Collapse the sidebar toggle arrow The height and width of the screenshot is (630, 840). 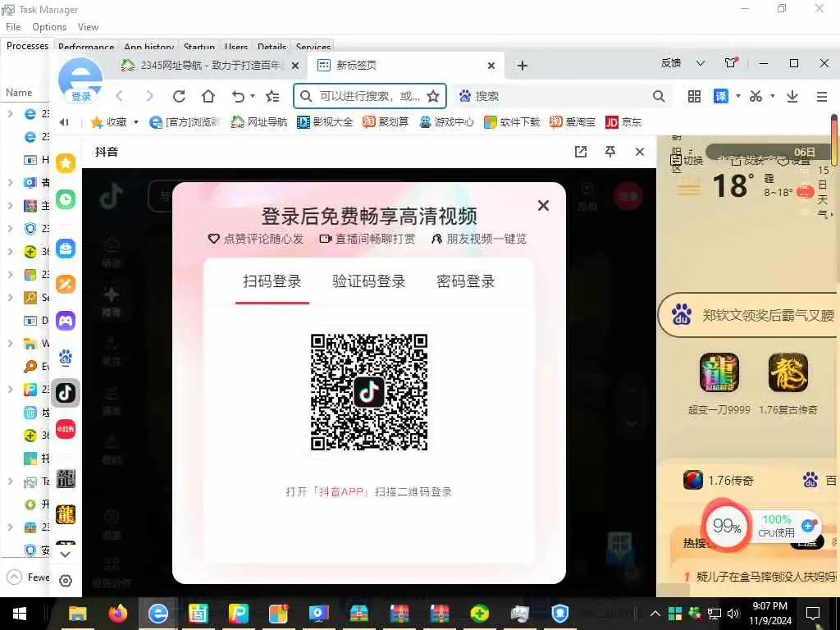pyautogui.click(x=64, y=122)
